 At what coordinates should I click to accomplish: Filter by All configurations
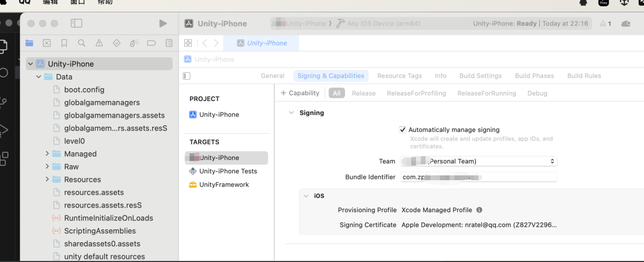336,93
